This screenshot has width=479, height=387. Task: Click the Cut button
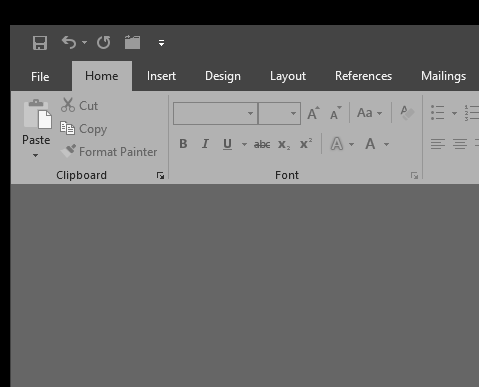pyautogui.click(x=79, y=105)
